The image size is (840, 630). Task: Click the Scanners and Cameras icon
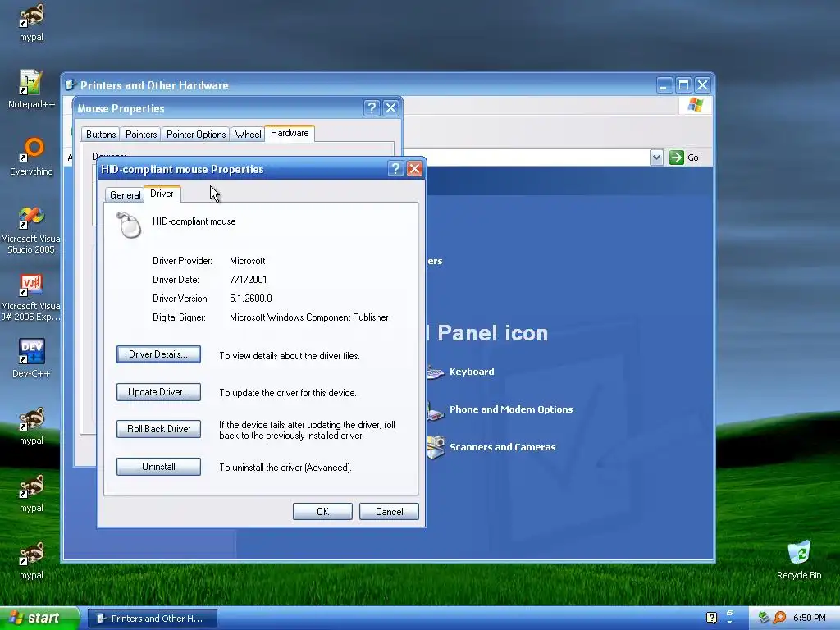[436, 447]
